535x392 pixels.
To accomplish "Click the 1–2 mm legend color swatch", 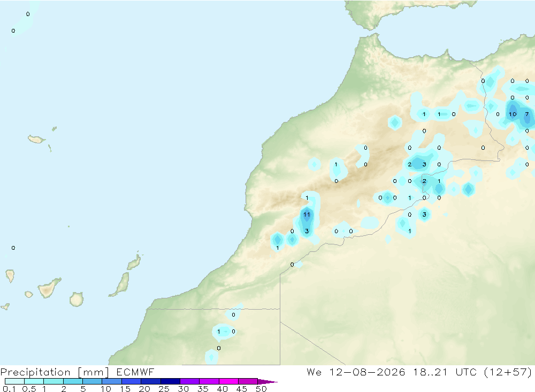I will (53, 381).
